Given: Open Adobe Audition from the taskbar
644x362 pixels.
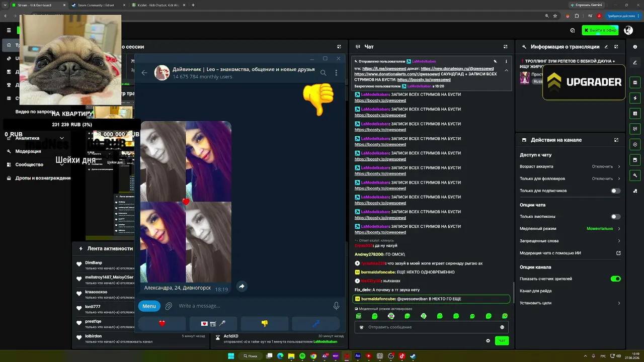Looking at the screenshot, I should pos(358,356).
